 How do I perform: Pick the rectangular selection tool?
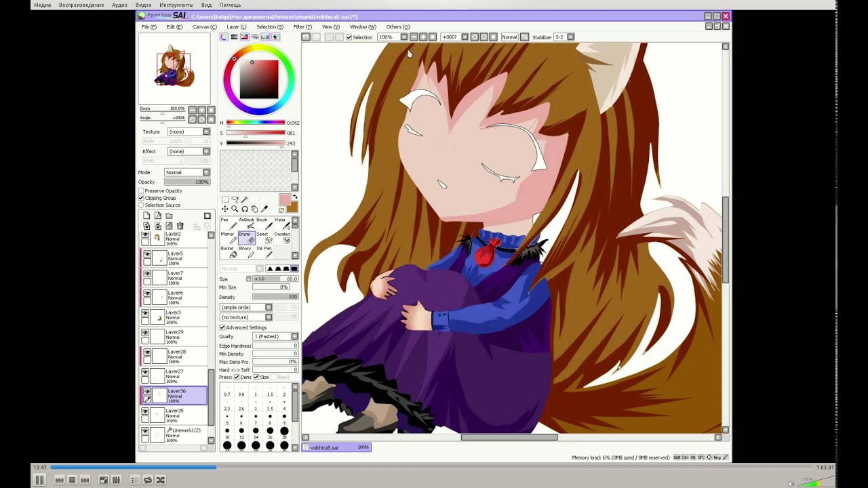(225, 199)
